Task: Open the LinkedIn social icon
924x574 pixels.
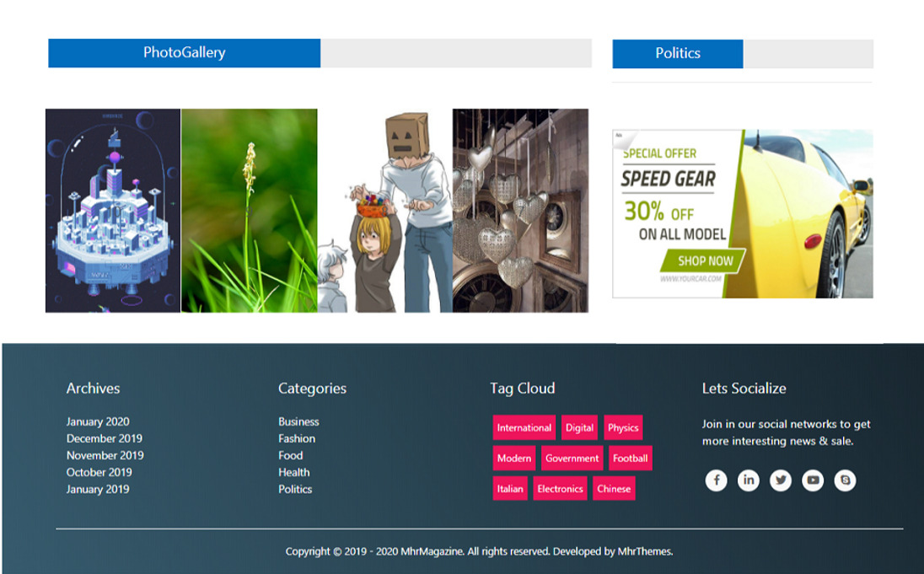Action: (749, 480)
